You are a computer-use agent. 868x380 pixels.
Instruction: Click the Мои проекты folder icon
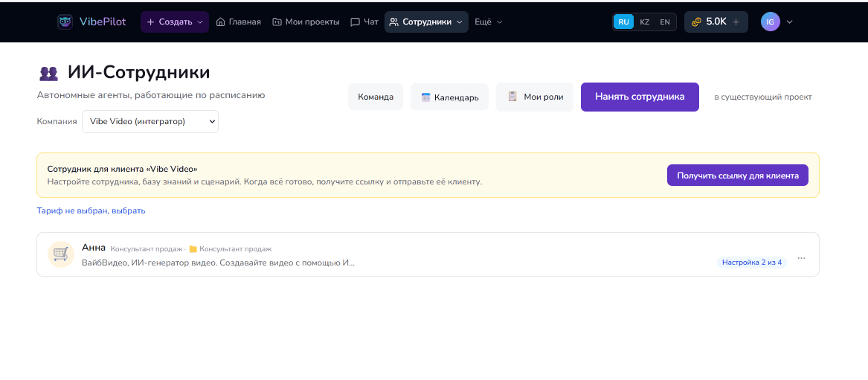click(x=277, y=22)
